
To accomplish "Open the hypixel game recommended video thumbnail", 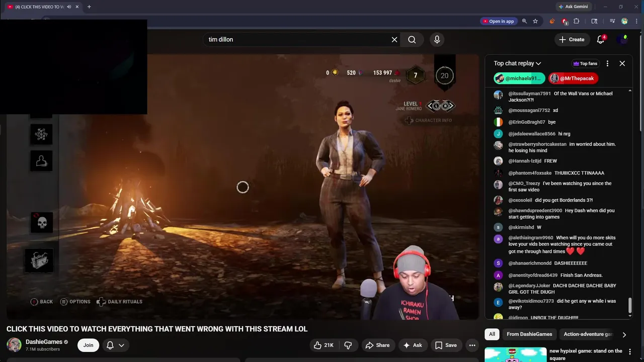I will tap(515, 354).
